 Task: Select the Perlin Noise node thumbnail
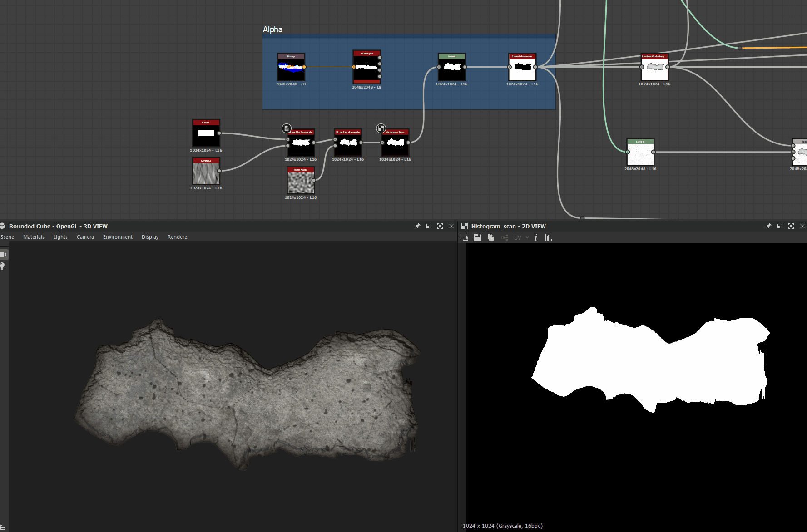pos(301,182)
